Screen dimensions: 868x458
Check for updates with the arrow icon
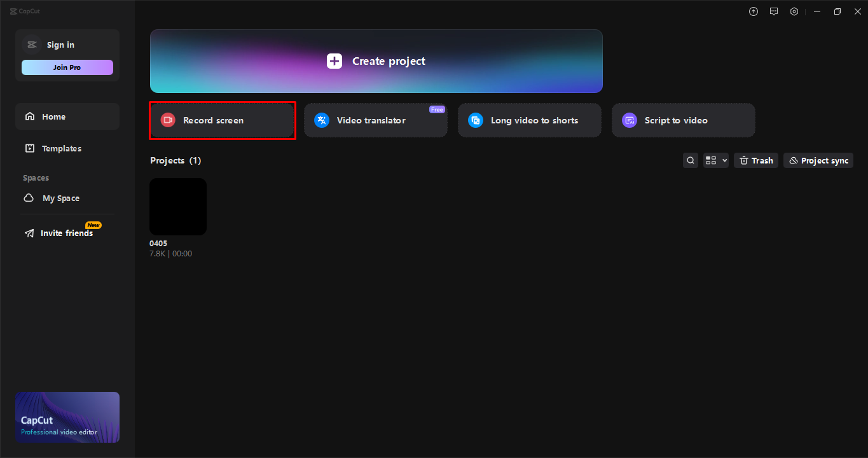pos(753,11)
